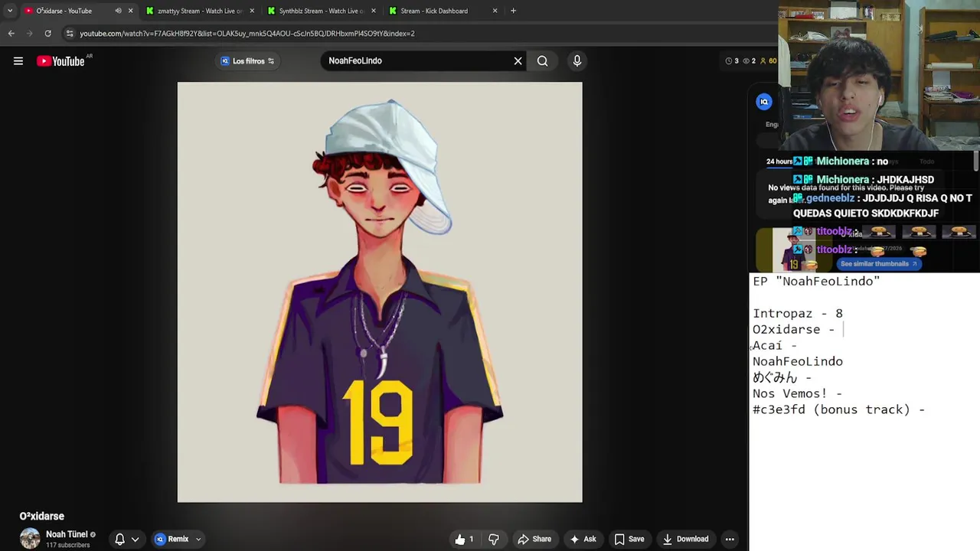Mute the O²xidarse YouTube tab audio icon
The width and height of the screenshot is (980, 551).
(x=118, y=11)
